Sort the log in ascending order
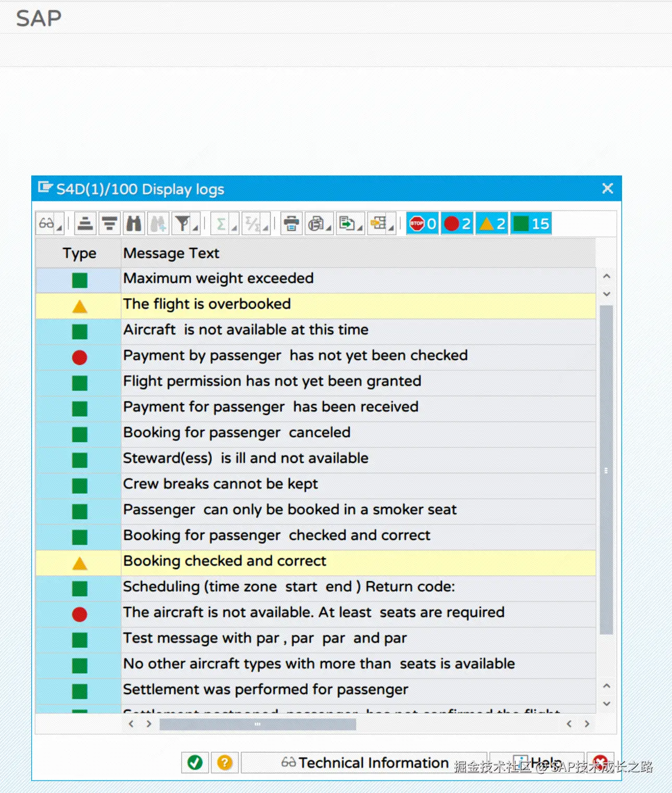This screenshot has height=793, width=672. (x=85, y=224)
